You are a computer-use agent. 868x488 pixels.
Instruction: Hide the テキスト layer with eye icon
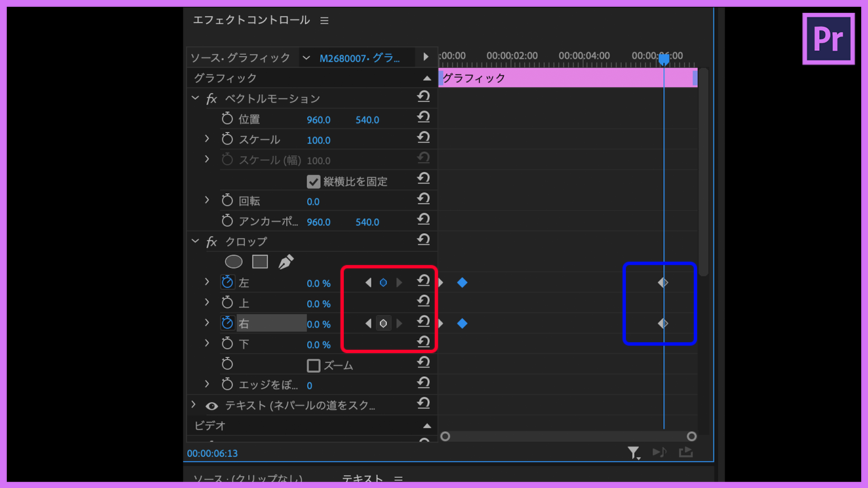(x=212, y=406)
